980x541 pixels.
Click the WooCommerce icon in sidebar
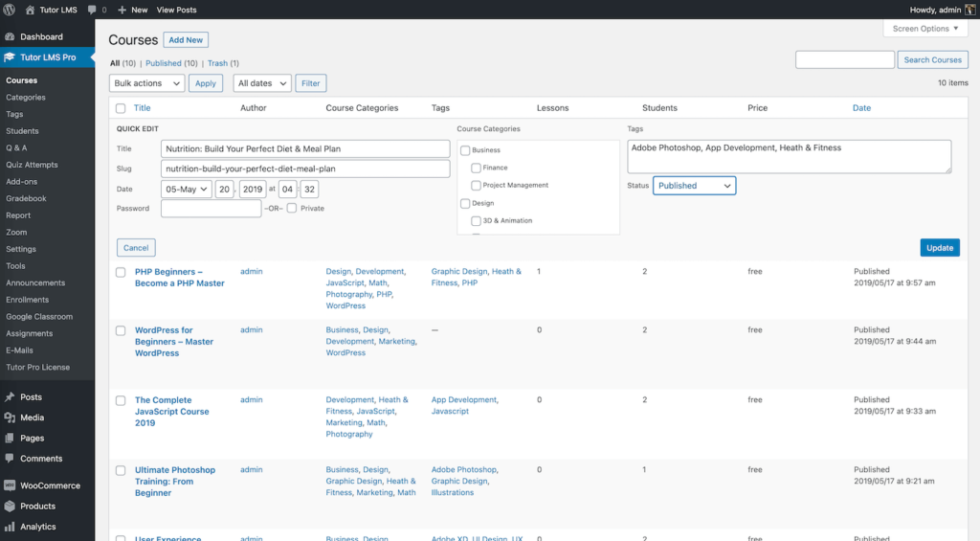click(x=10, y=485)
